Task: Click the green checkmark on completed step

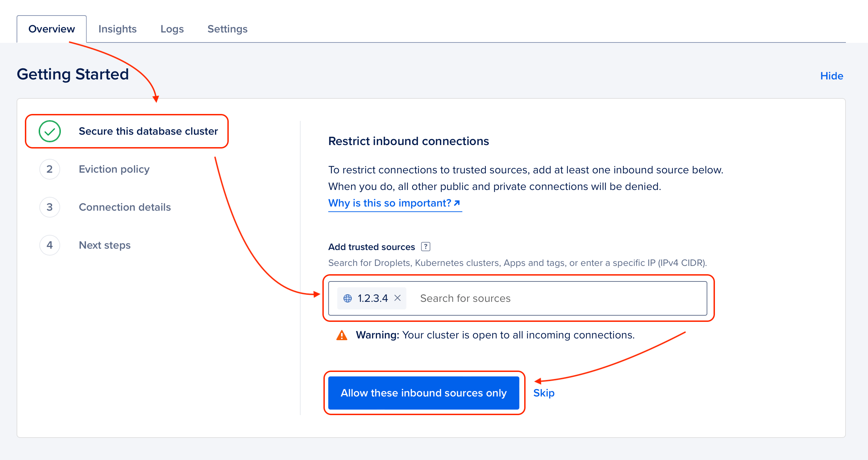Action: 49,131
